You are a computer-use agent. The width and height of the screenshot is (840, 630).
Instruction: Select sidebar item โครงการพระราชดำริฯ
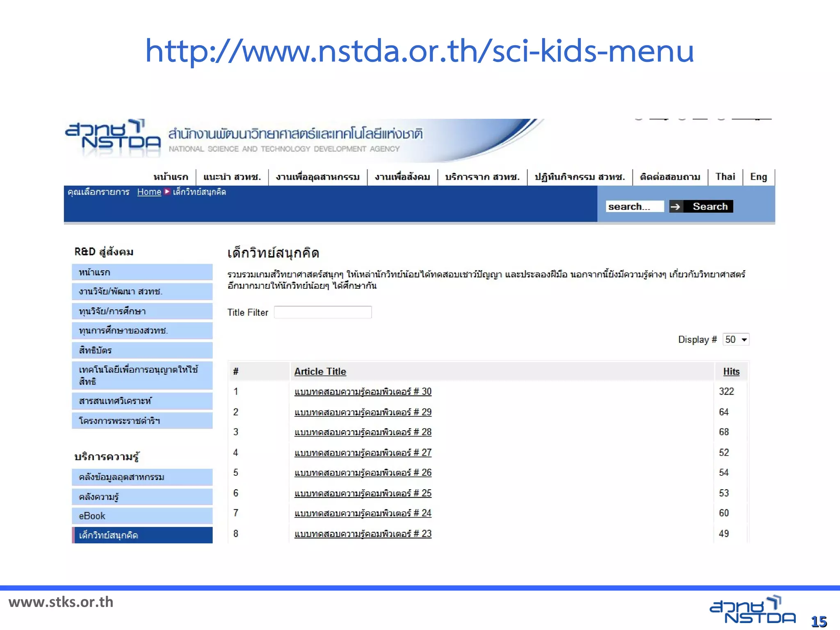(142, 420)
